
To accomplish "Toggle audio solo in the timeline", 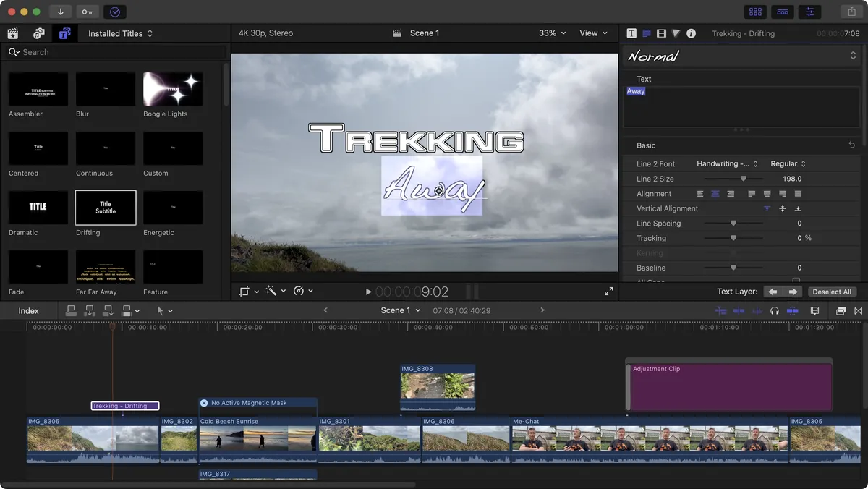I will [775, 310].
